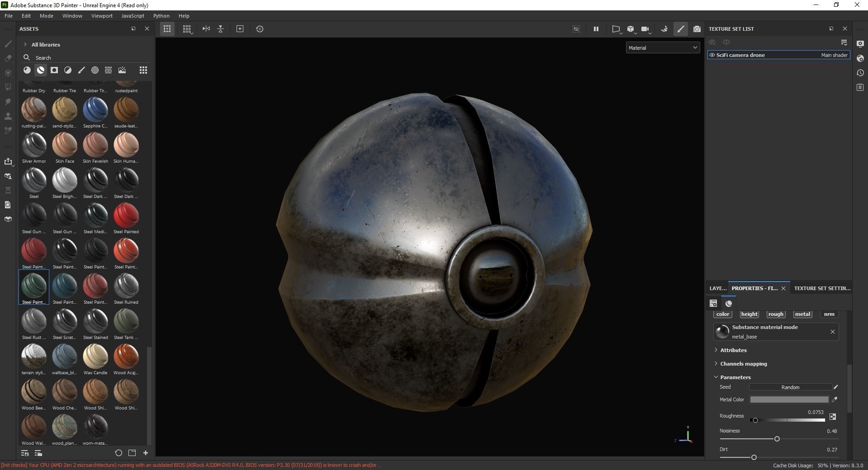Open the Edit menu
The height and width of the screenshot is (470, 868).
click(26, 16)
